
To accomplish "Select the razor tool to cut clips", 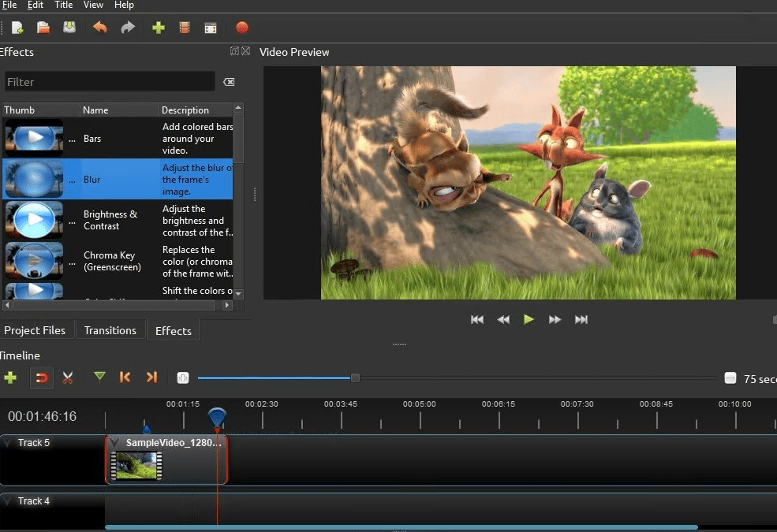I will click(x=68, y=378).
